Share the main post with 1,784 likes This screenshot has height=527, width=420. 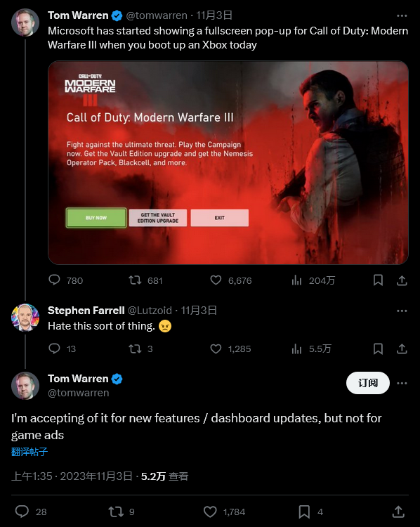(398, 512)
